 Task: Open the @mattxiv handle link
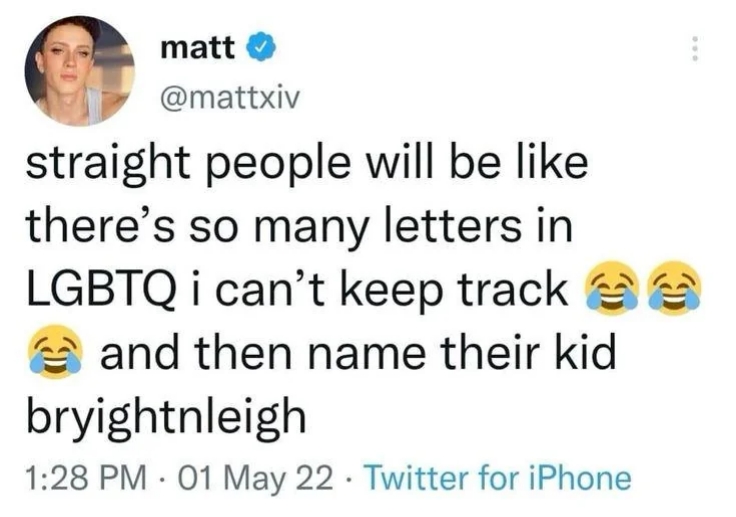point(230,98)
